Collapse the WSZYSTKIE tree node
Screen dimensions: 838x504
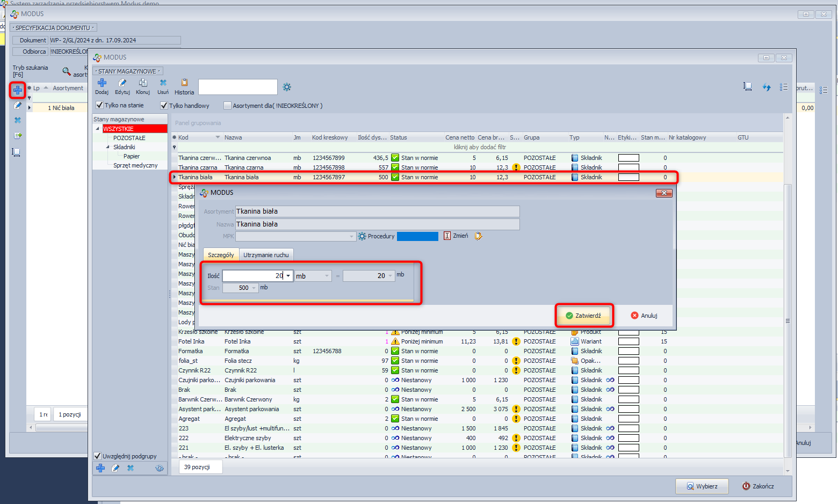pyautogui.click(x=98, y=129)
